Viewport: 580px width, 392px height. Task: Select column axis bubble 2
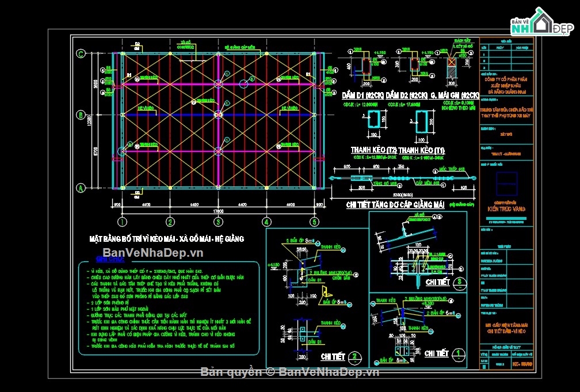click(170, 222)
